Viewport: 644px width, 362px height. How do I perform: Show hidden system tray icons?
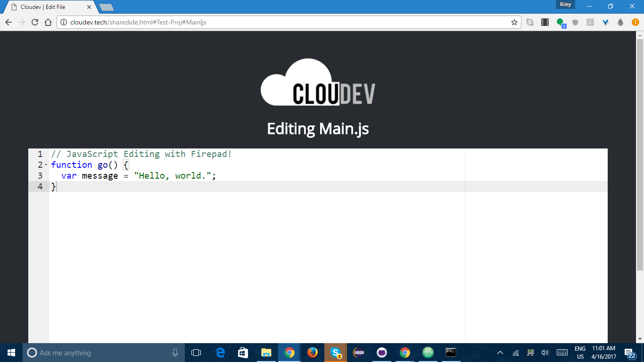point(500,353)
